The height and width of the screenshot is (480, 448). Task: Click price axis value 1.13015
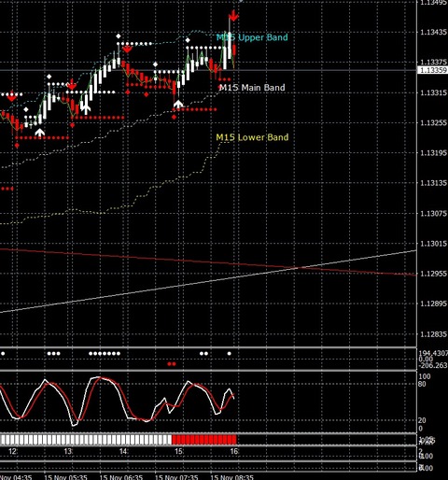pos(433,244)
